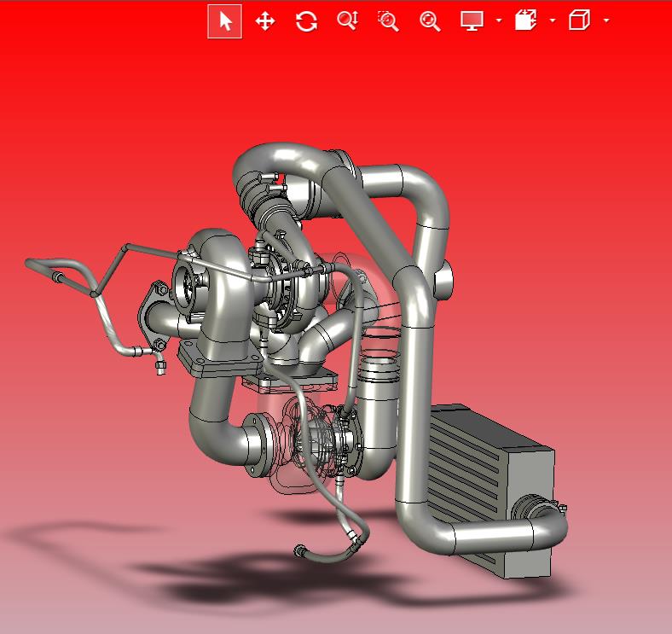Choose the zoom to area tool
This screenshot has width=672, height=634.
tap(388, 21)
